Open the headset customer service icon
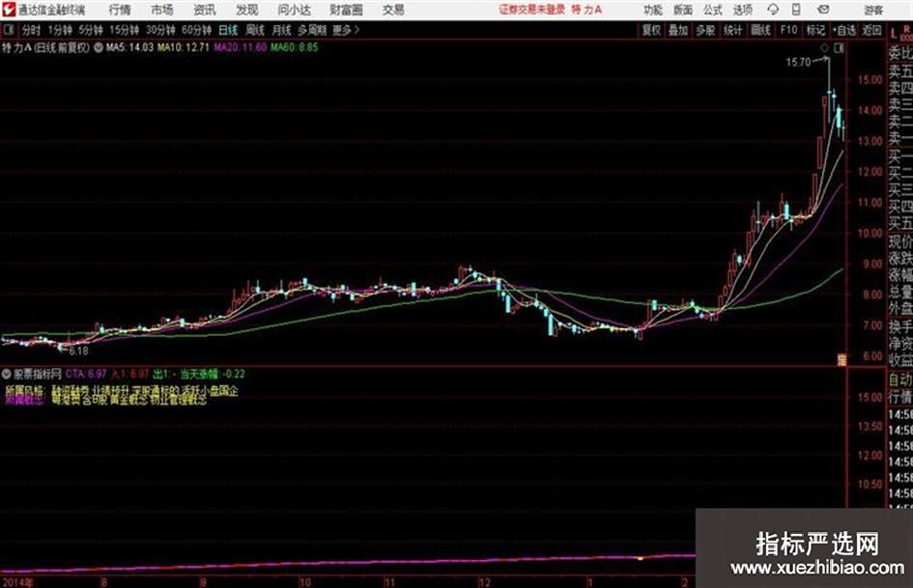 tap(773, 10)
